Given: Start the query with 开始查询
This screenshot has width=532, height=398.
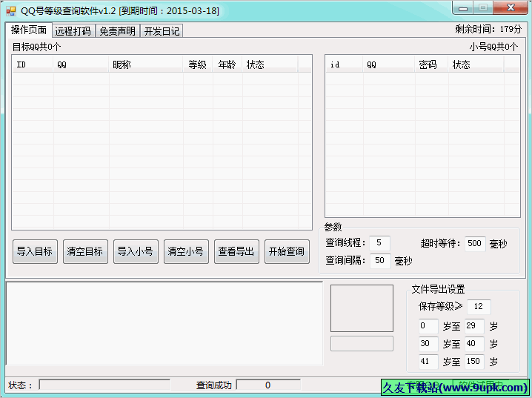Looking at the screenshot, I should [x=287, y=251].
